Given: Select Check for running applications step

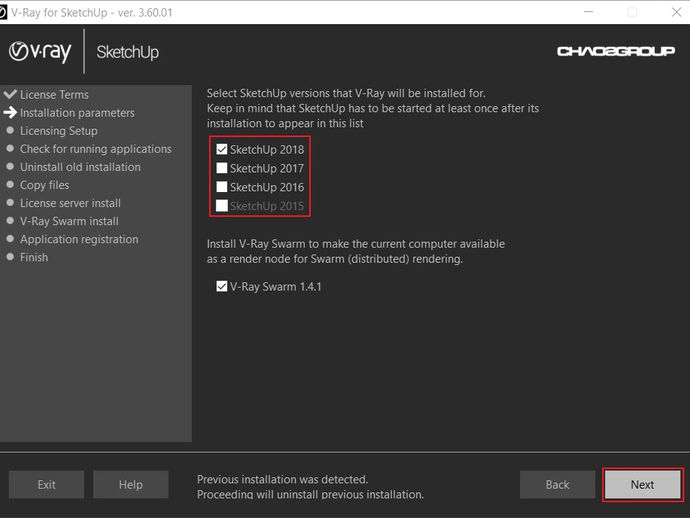Looking at the screenshot, I should [96, 149].
